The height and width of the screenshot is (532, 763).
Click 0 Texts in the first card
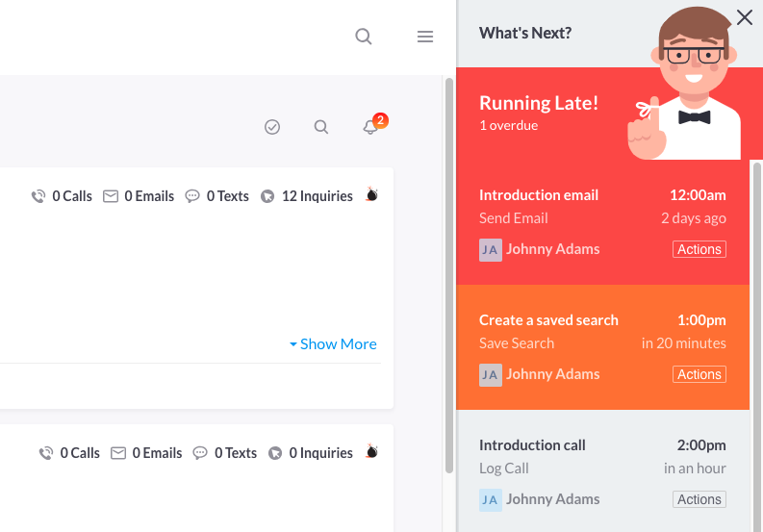(x=228, y=196)
